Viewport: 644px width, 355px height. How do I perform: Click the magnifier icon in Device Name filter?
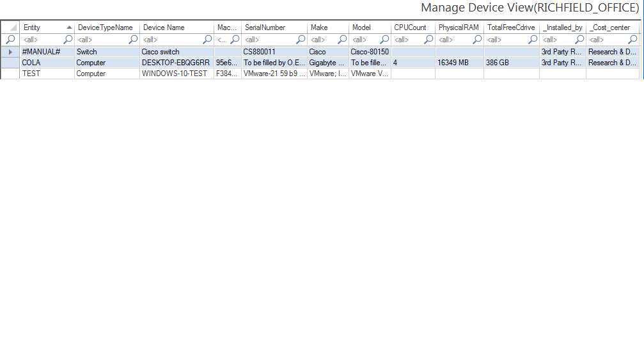(207, 40)
